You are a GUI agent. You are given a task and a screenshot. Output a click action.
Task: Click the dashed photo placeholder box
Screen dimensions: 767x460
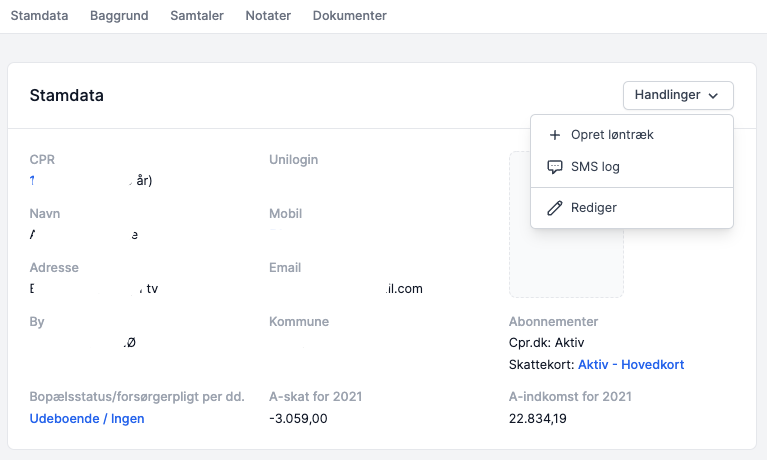coord(566,224)
